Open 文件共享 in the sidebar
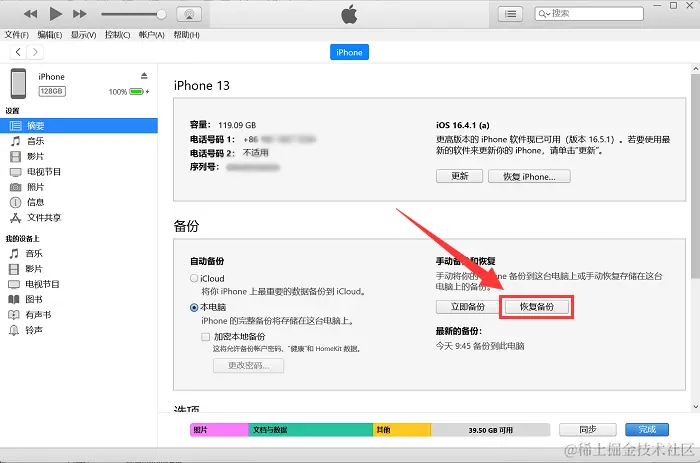700x463 pixels. (79, 217)
